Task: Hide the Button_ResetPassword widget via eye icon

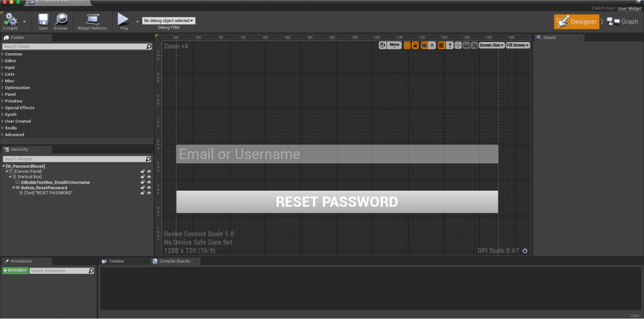Action: click(149, 188)
